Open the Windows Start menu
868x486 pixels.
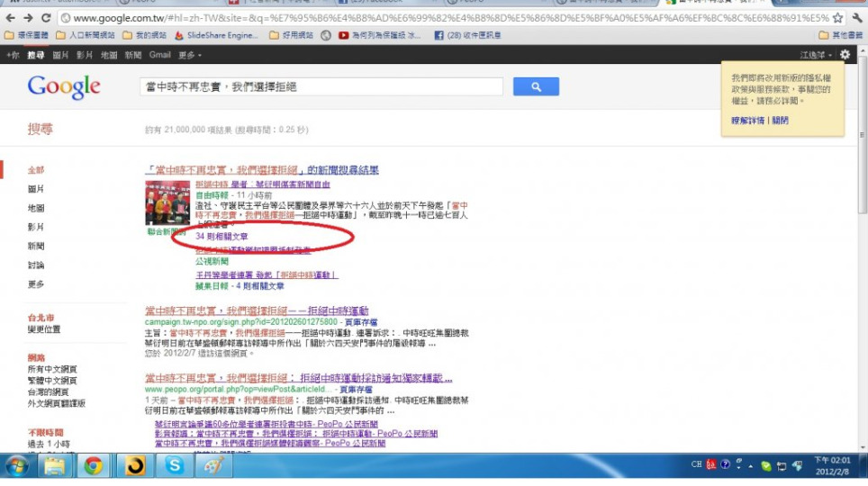[x=17, y=465]
